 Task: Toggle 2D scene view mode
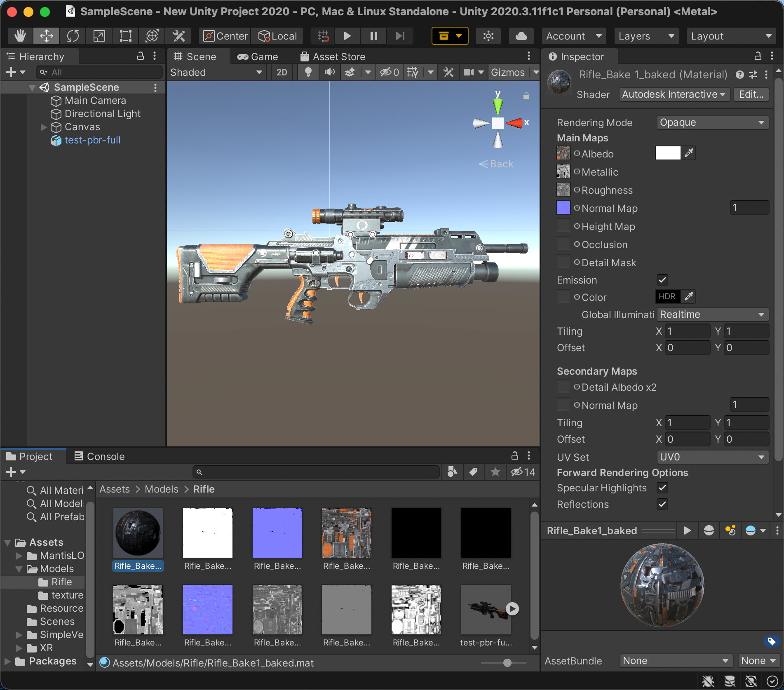(282, 73)
